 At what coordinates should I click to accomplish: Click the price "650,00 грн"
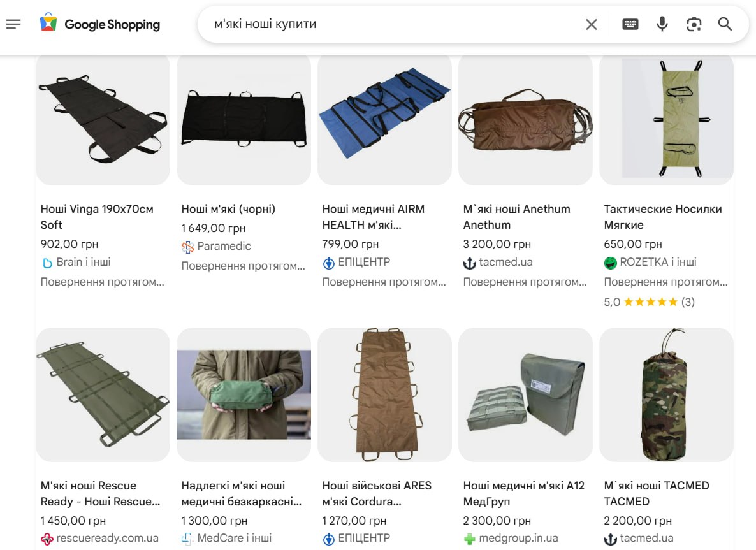633,244
